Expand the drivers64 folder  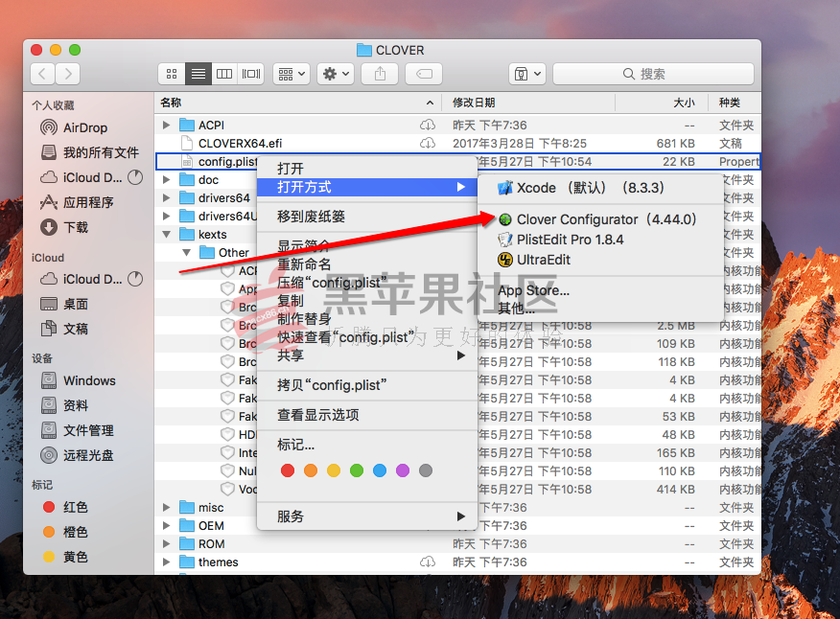tap(166, 198)
